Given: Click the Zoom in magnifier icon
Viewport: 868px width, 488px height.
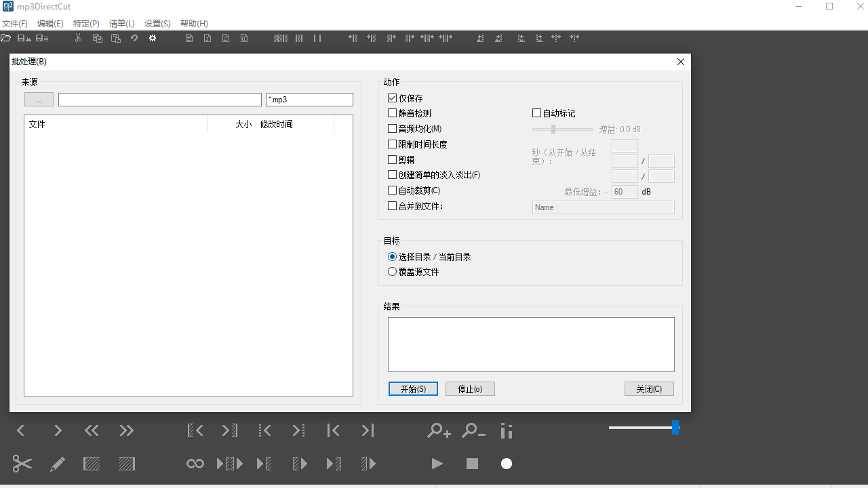Looking at the screenshot, I should (x=438, y=430).
